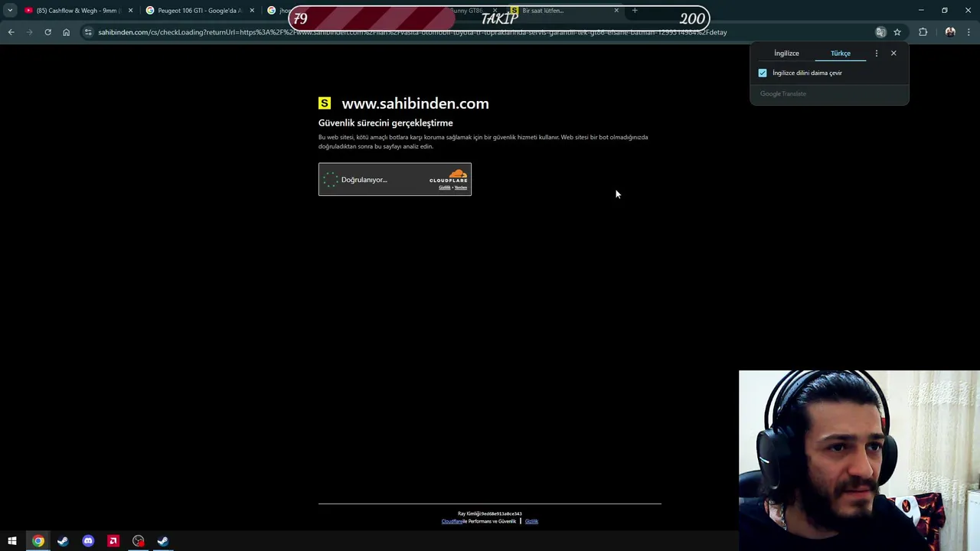Click the Google Translate icon in address bar
This screenshot has width=980, height=551.
point(880,32)
